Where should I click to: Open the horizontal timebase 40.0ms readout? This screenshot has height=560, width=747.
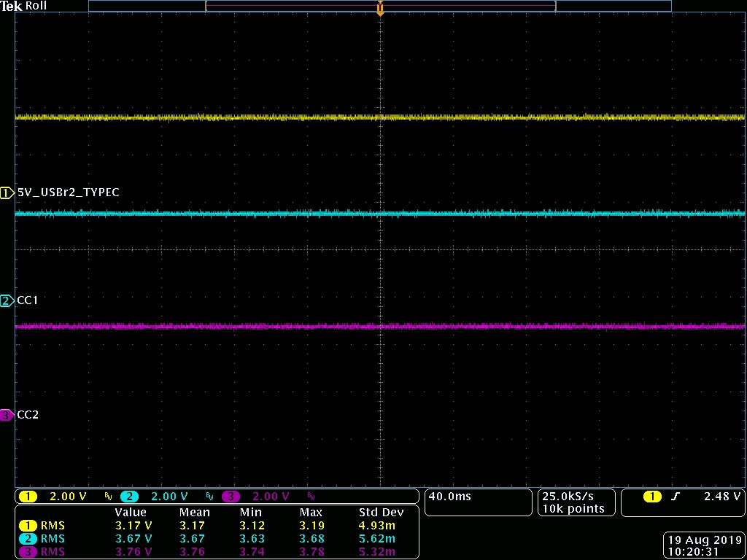[x=478, y=501]
